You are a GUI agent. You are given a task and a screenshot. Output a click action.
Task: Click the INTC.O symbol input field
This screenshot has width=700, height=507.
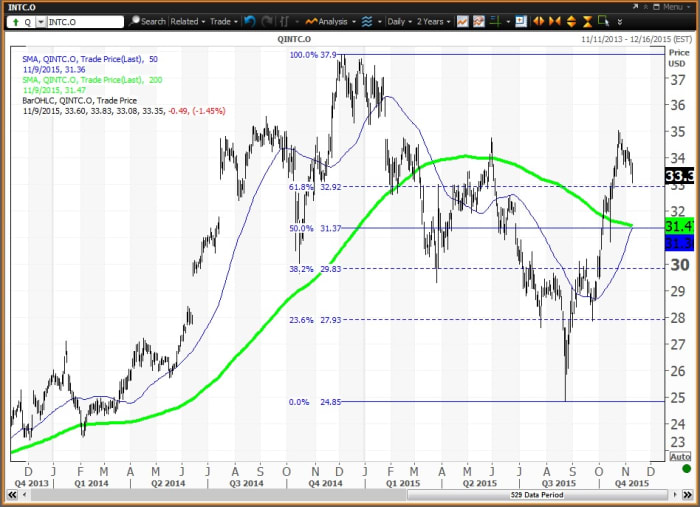(85, 22)
